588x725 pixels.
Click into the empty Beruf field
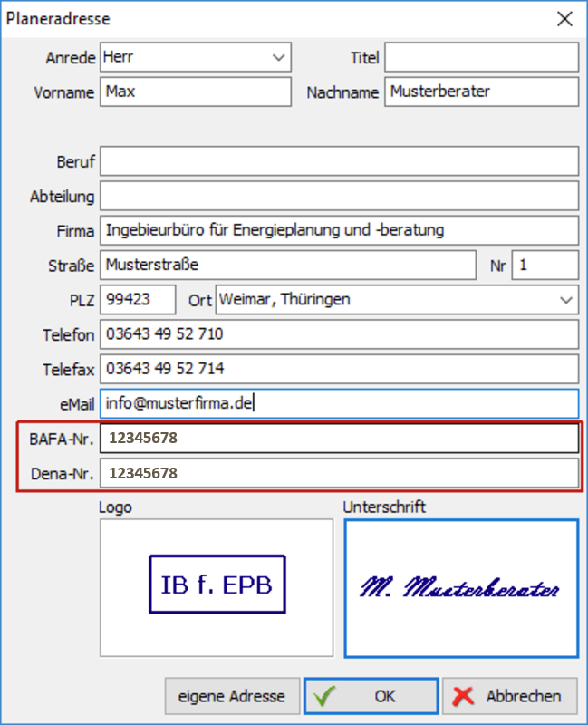(x=339, y=161)
